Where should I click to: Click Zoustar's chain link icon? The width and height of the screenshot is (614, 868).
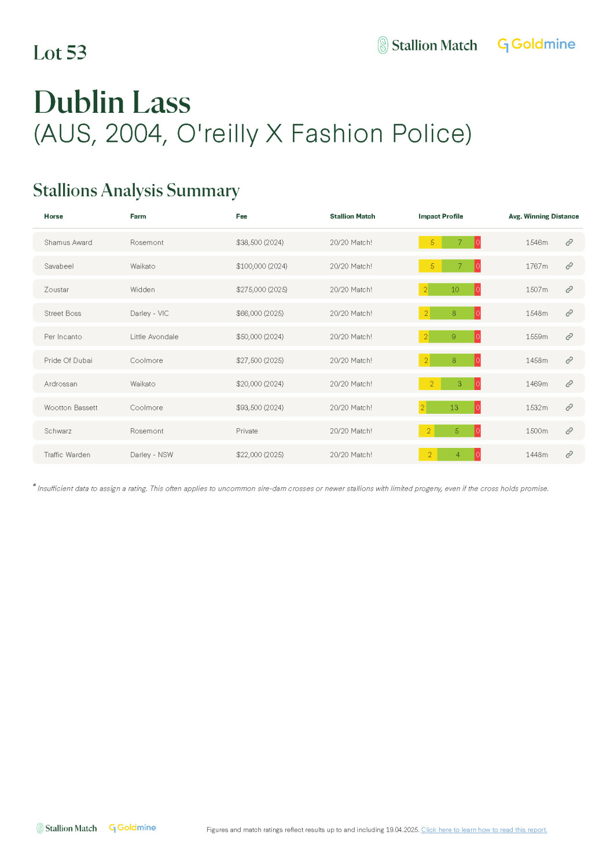(x=569, y=289)
